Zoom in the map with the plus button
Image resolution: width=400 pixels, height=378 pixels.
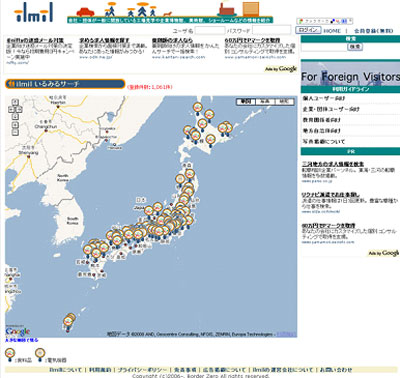coord(15,125)
